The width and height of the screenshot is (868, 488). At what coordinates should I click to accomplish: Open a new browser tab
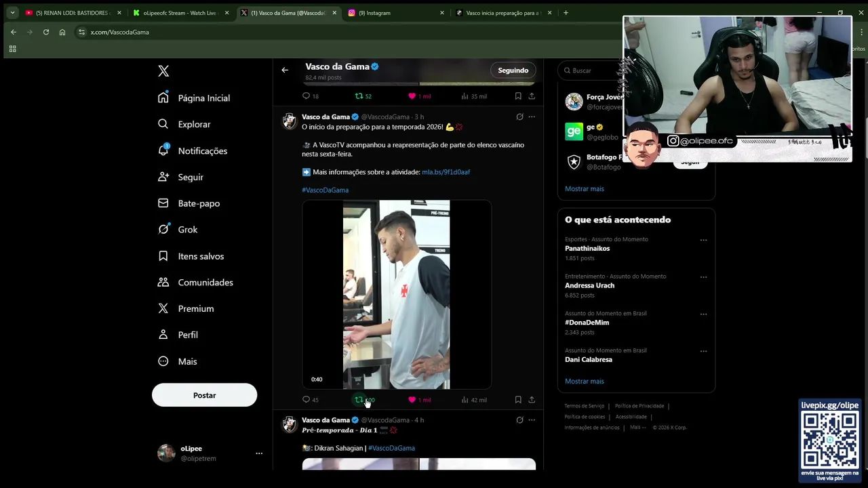[566, 13]
